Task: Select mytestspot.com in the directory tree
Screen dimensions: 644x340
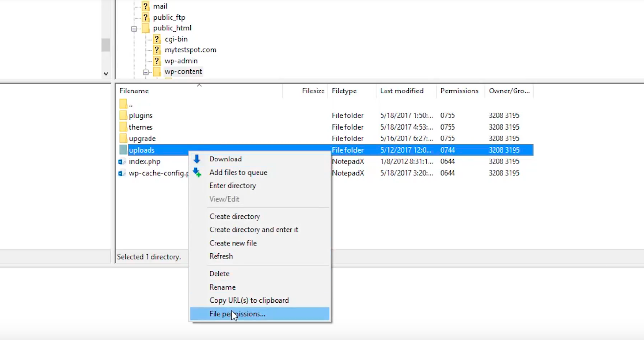Action: 191,50
